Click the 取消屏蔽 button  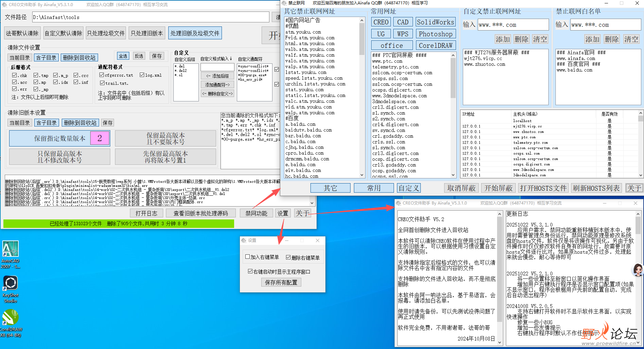click(461, 188)
